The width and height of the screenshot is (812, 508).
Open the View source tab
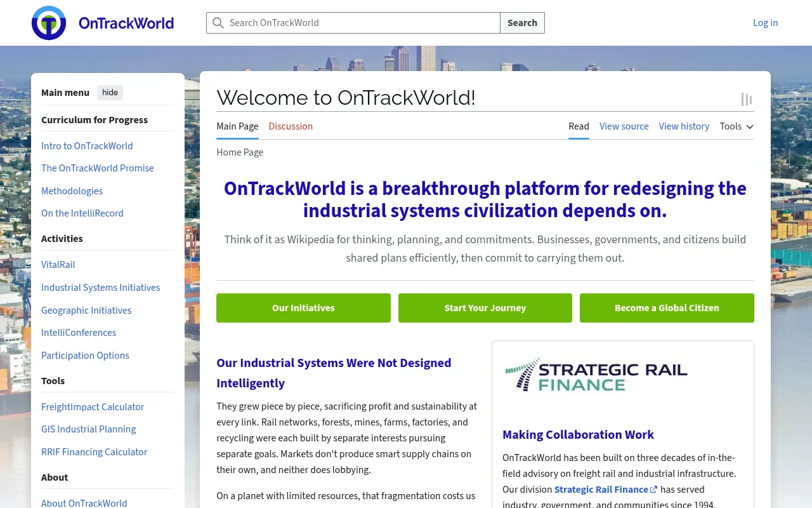click(x=624, y=126)
